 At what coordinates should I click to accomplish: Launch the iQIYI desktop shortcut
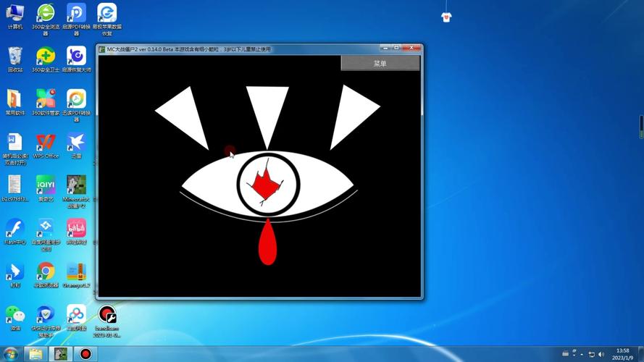tap(46, 189)
